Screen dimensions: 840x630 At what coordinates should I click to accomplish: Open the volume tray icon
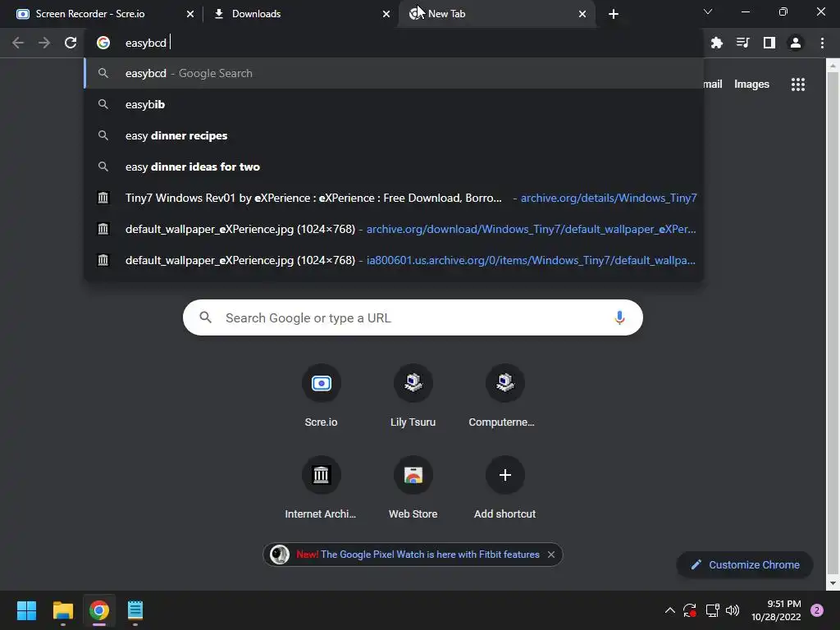coord(733,610)
